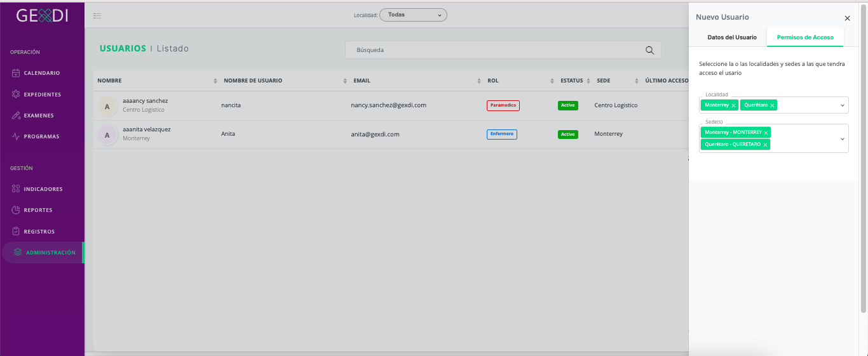Click the Anita username cell
The width and height of the screenshot is (868, 356).
click(x=228, y=134)
